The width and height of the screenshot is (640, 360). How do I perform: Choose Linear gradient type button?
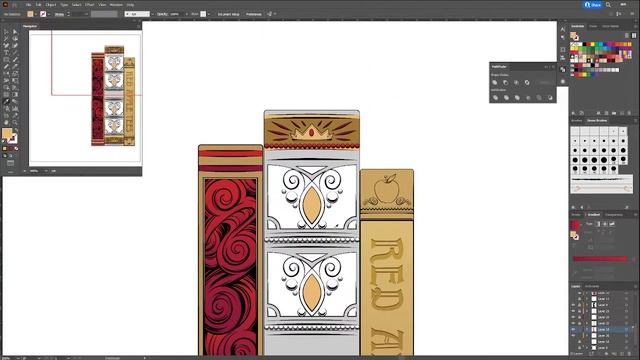598,224
